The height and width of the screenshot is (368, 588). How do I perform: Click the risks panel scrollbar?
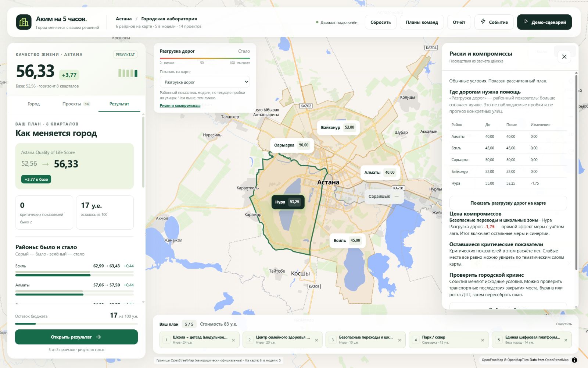[576, 172]
